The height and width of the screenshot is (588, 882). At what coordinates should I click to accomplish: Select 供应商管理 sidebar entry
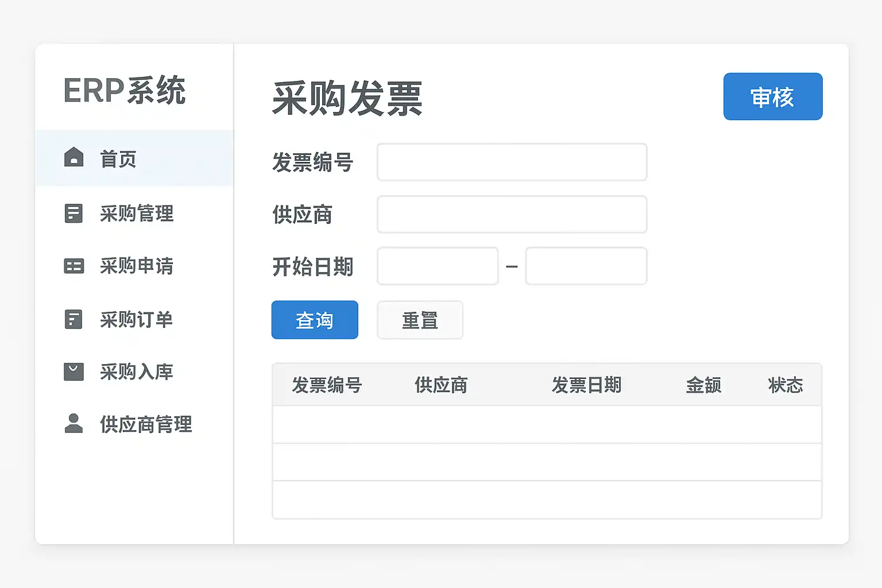pos(146,425)
